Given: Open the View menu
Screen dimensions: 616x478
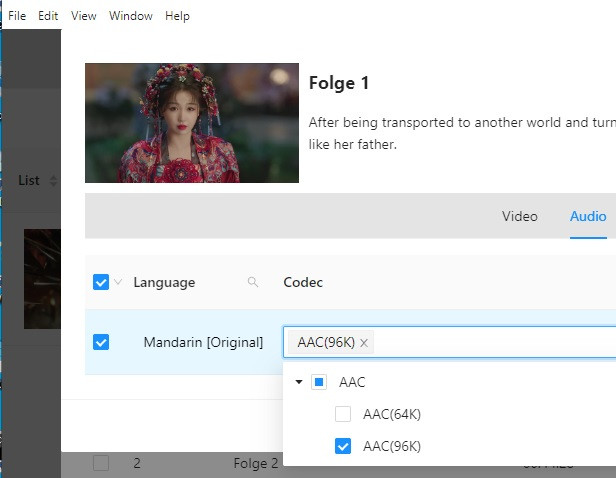Looking at the screenshot, I should click(x=84, y=16).
